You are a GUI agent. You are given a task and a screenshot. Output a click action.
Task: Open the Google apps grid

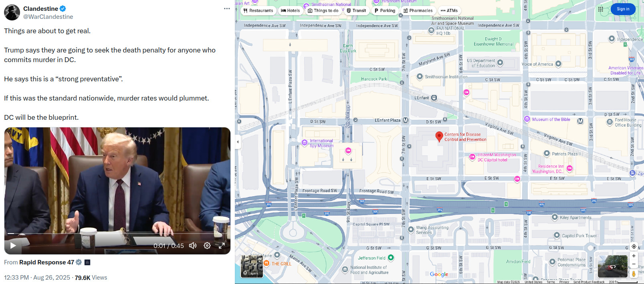point(600,9)
